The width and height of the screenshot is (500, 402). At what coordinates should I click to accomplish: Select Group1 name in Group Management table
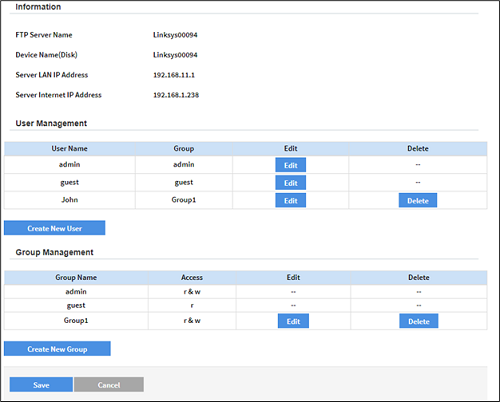76,320
